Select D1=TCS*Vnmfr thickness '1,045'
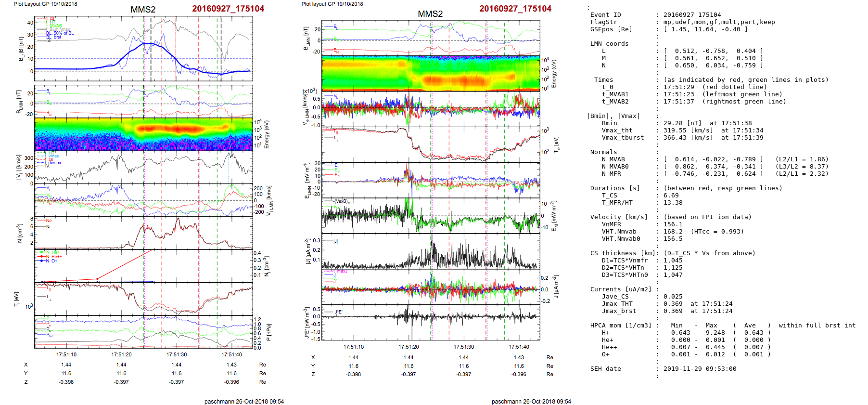Image resolution: width=868 pixels, height=405 pixels. [673, 261]
